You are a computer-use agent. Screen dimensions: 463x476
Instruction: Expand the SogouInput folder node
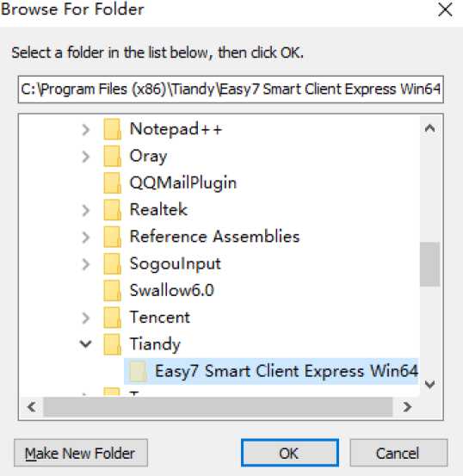[86, 264]
